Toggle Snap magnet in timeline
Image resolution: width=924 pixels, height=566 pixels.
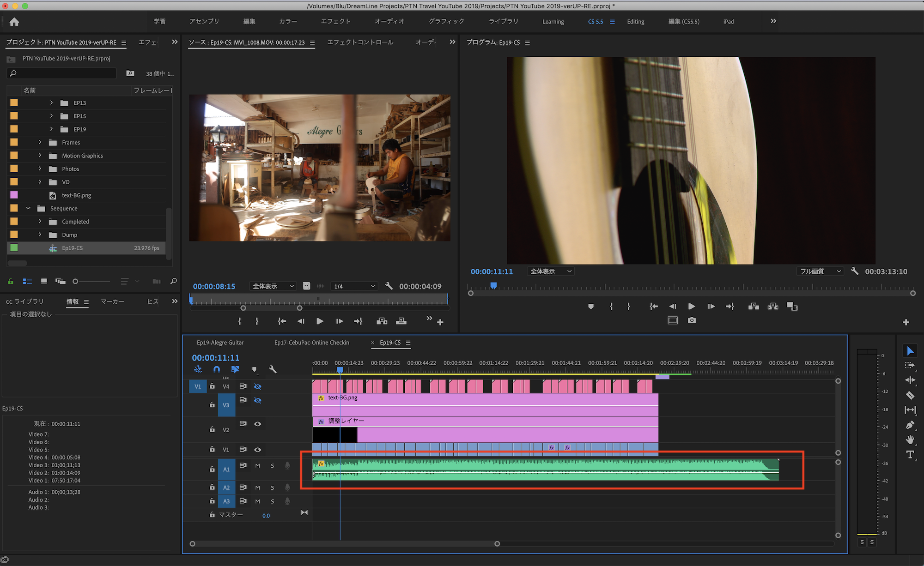point(216,369)
